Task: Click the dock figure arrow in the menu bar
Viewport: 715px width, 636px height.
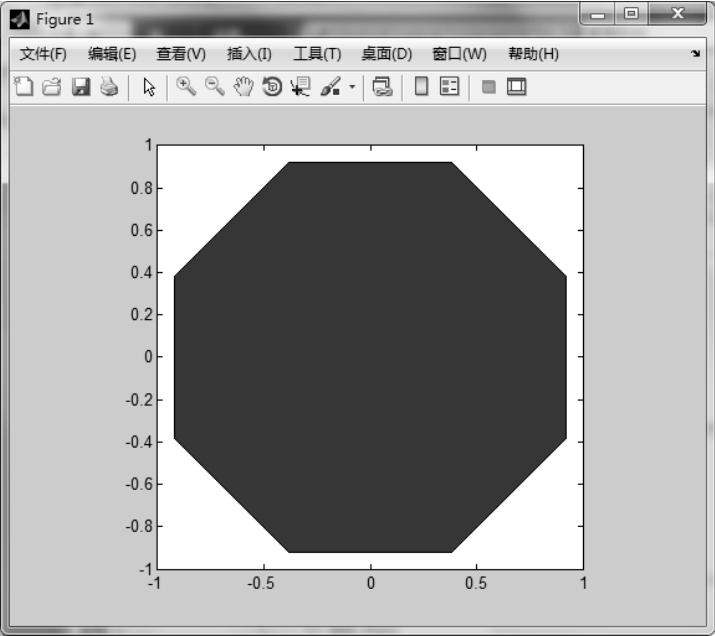Action: coord(695,55)
